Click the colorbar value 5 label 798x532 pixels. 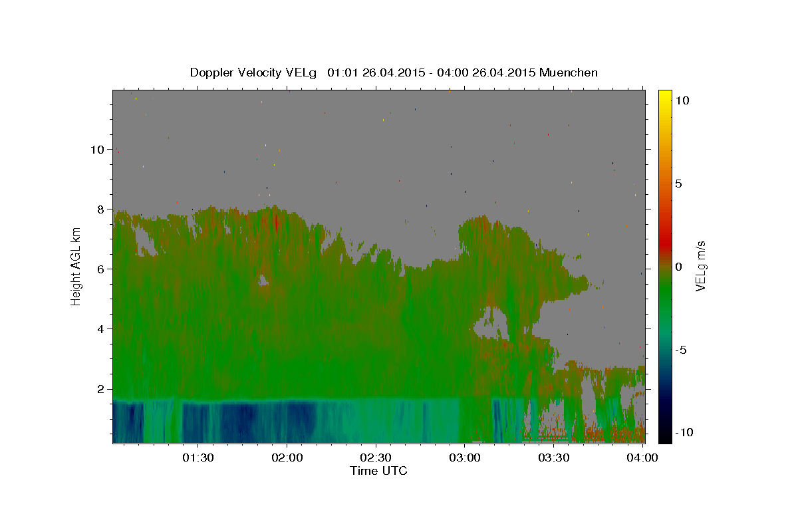tap(678, 184)
